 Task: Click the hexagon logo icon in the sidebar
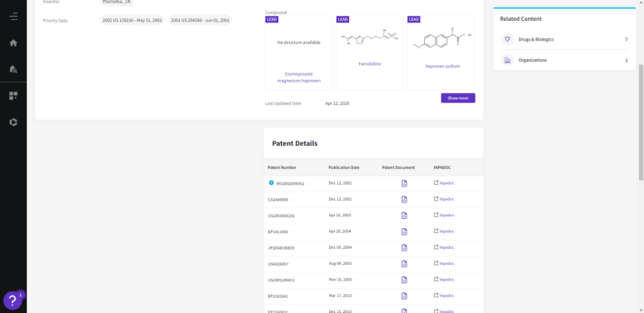[x=13, y=122]
